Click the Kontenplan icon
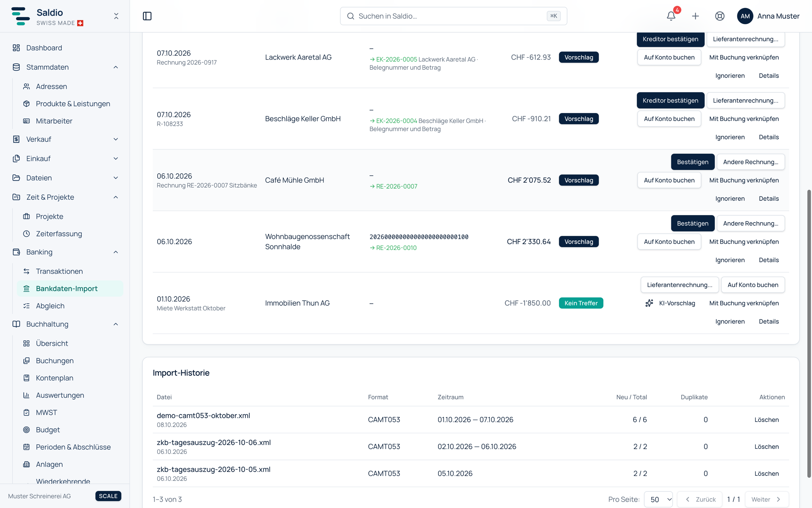 (x=26, y=378)
